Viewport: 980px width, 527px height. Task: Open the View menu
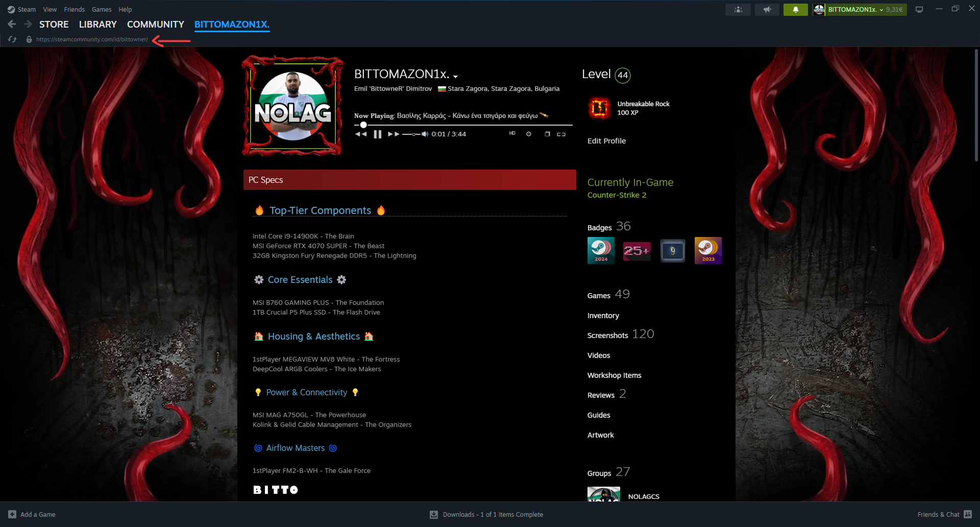pos(50,9)
